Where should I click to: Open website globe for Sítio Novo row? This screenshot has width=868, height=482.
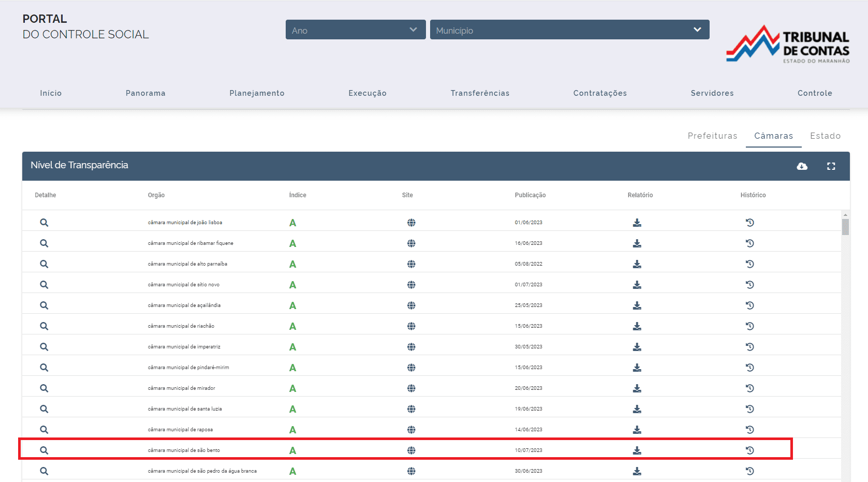point(411,285)
